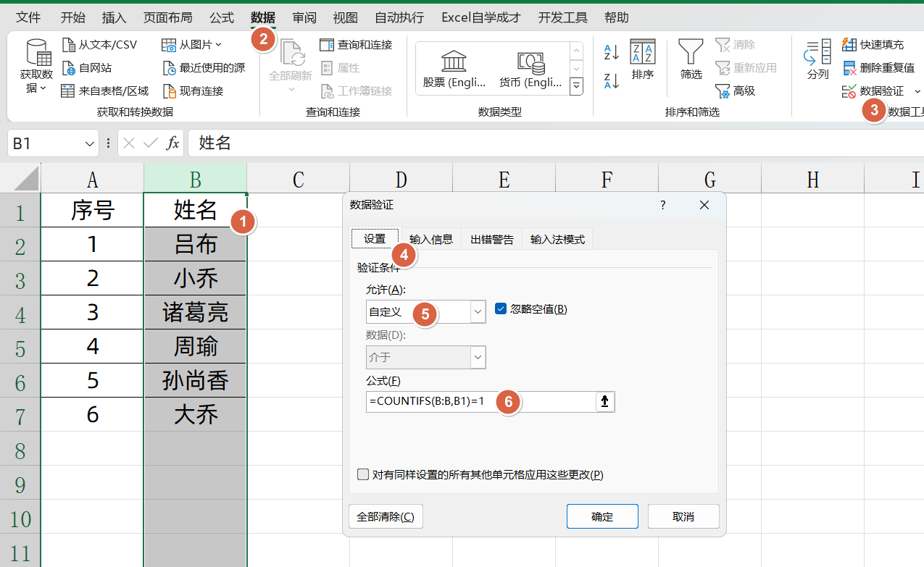Click the 属性 properties item

coord(340,68)
